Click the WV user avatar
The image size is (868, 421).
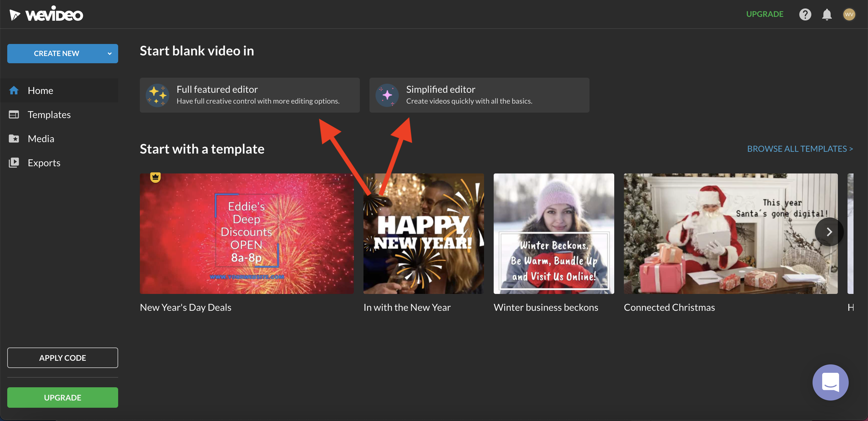[850, 14]
